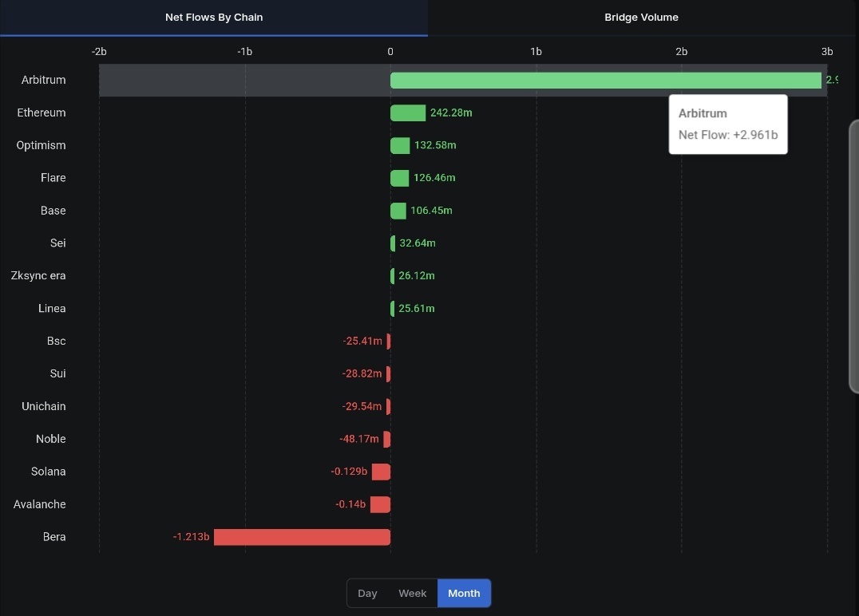Screen dimensions: 859x616
Task: Click the Bera chain label
Action: point(54,537)
